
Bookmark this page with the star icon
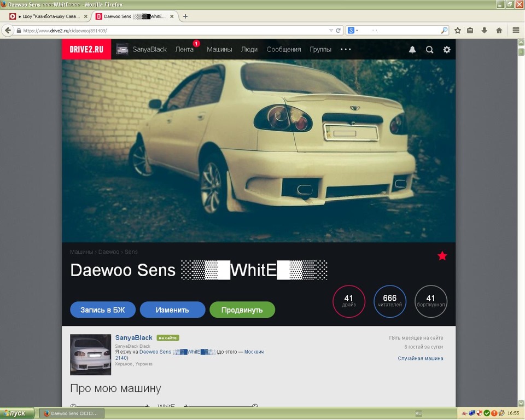[x=457, y=31]
